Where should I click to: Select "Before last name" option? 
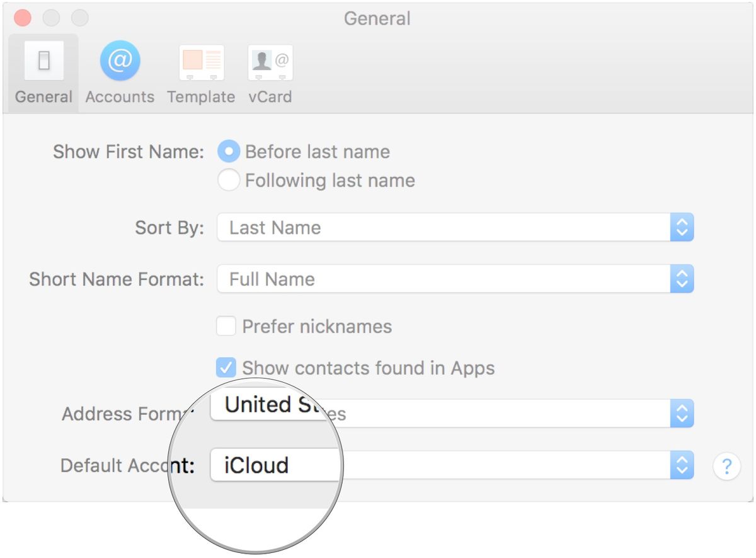tap(228, 151)
